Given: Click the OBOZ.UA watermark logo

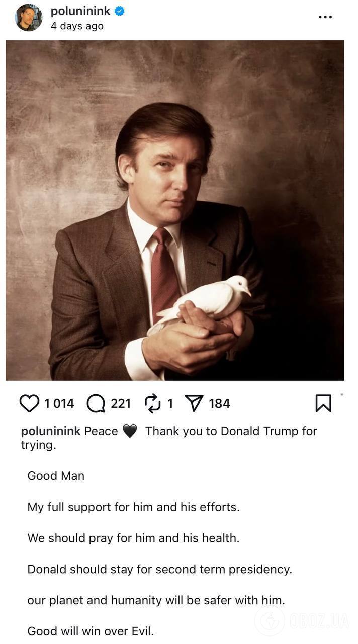Looking at the screenshot, I should (302, 621).
